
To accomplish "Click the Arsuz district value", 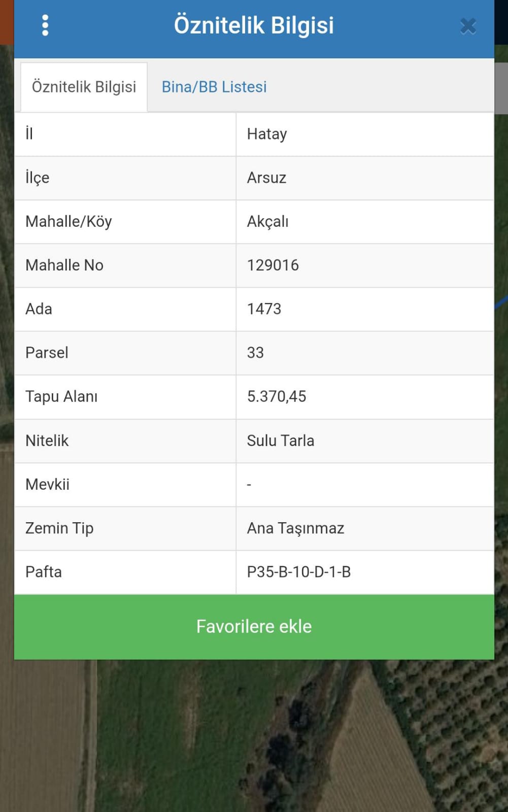I will click(266, 178).
